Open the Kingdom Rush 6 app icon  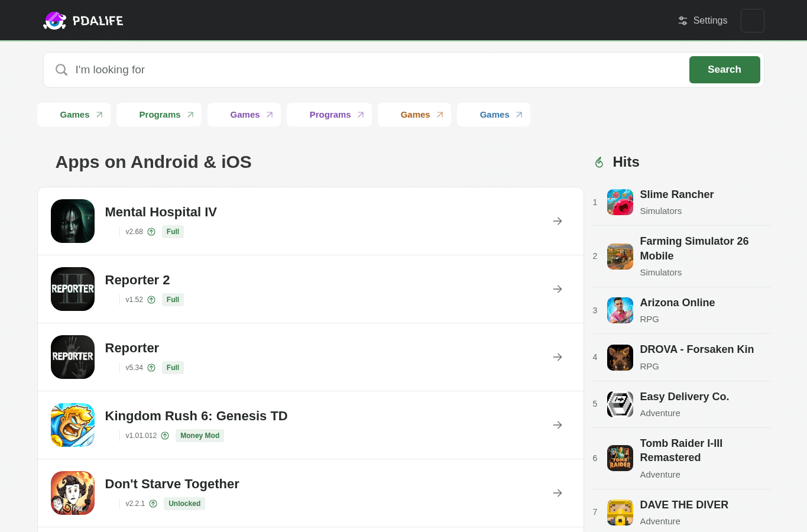[x=73, y=425]
